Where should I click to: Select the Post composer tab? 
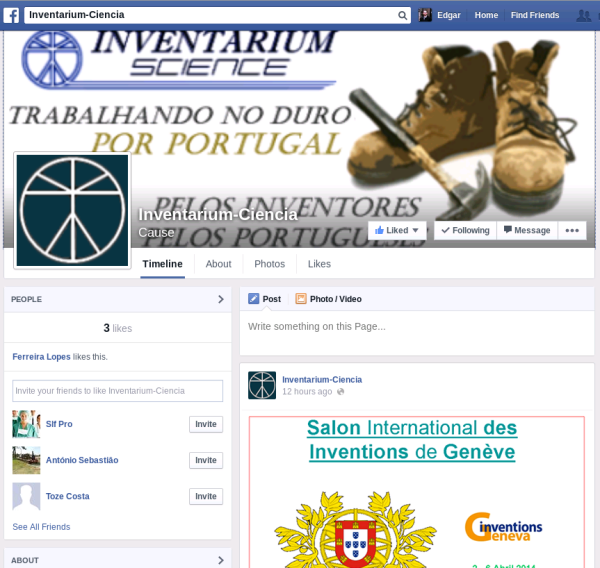pos(264,299)
